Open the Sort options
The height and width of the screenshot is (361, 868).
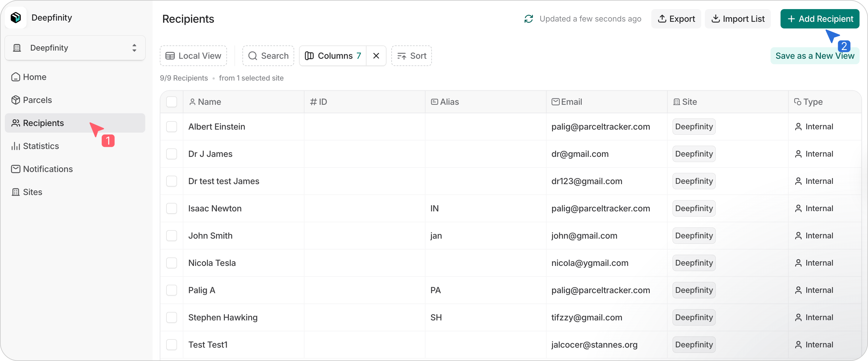tap(411, 56)
